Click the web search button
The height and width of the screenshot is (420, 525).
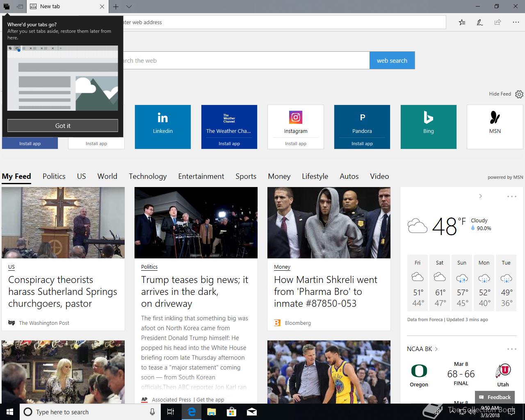(x=392, y=60)
